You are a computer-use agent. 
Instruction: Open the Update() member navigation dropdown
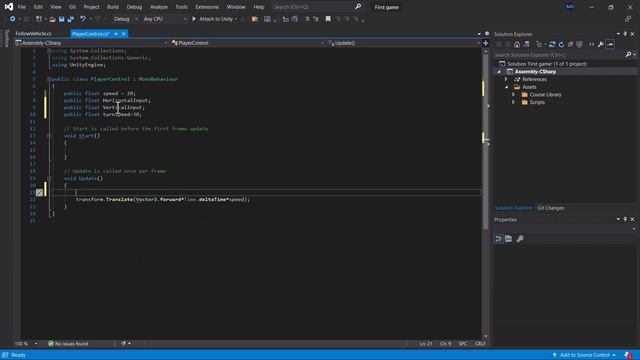pos(404,43)
